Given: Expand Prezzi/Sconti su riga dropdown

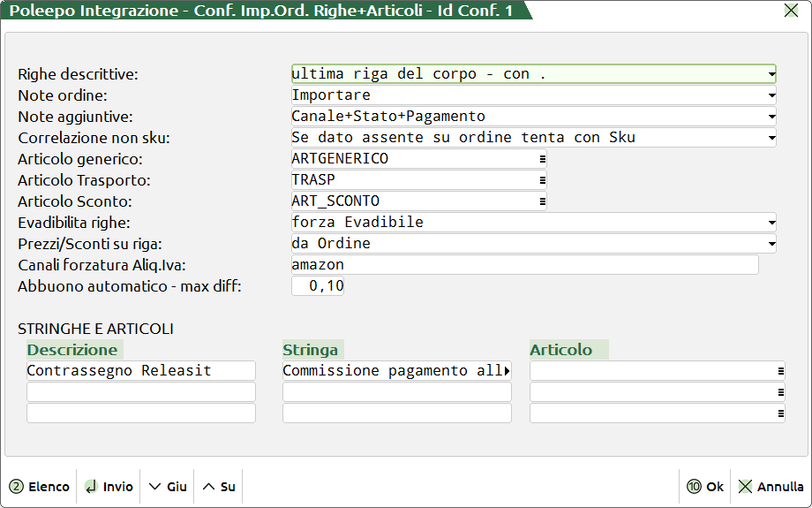Looking at the screenshot, I should point(771,244).
